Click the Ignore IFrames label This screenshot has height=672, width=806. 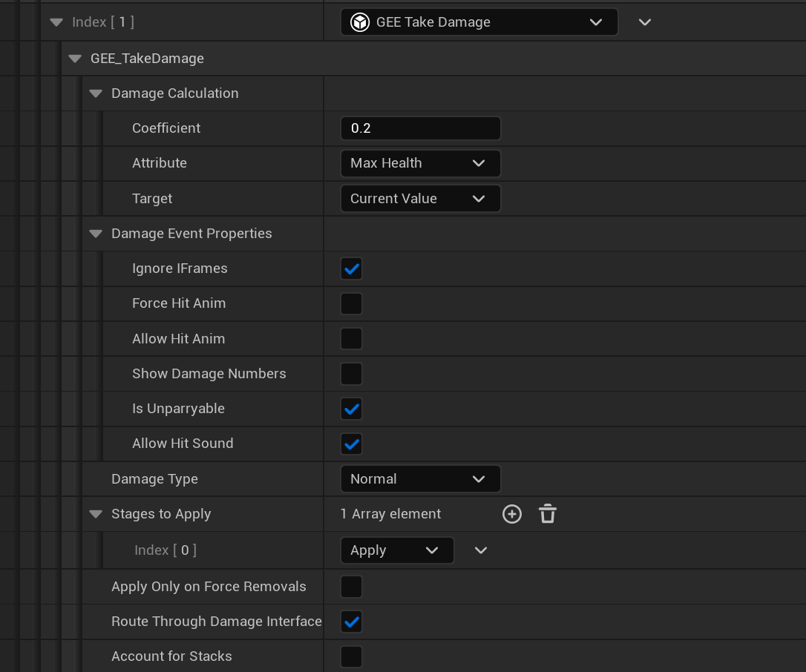[x=180, y=269]
